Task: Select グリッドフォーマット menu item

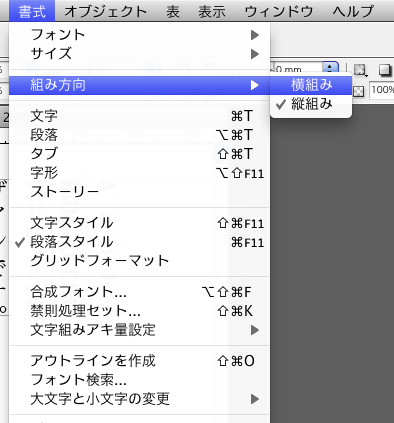Action: [139, 261]
